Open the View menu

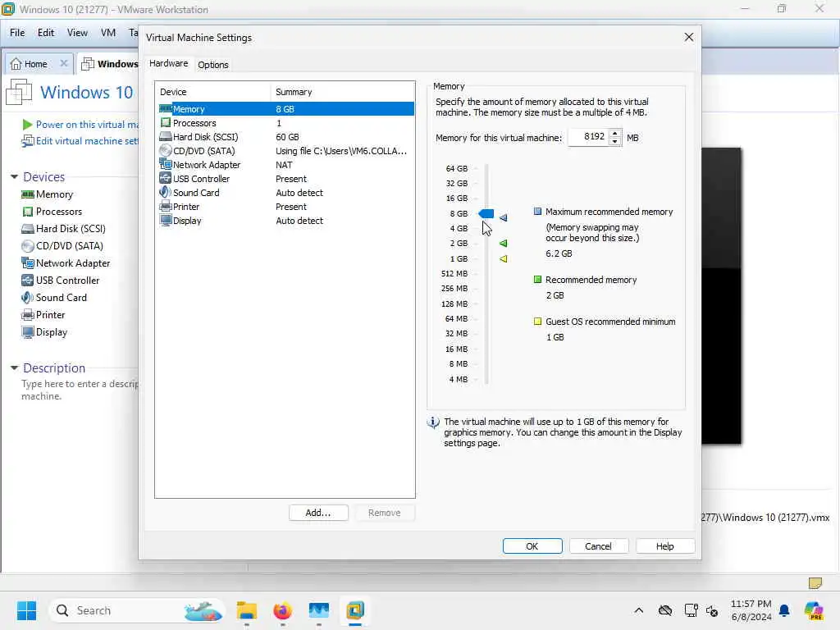77,33
